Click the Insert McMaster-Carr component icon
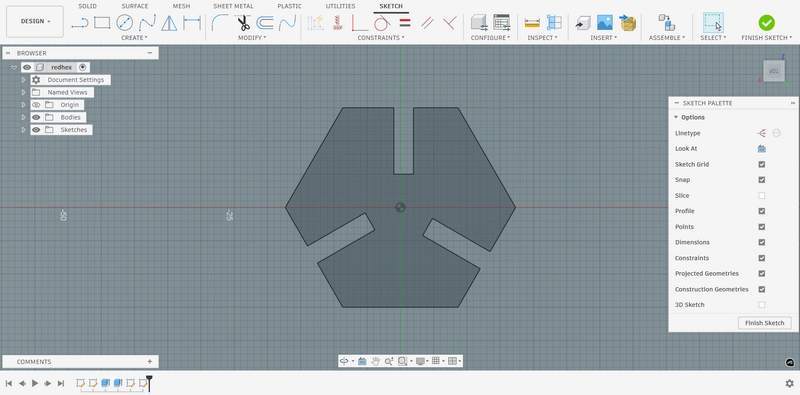The width and height of the screenshot is (800, 395). click(628, 22)
